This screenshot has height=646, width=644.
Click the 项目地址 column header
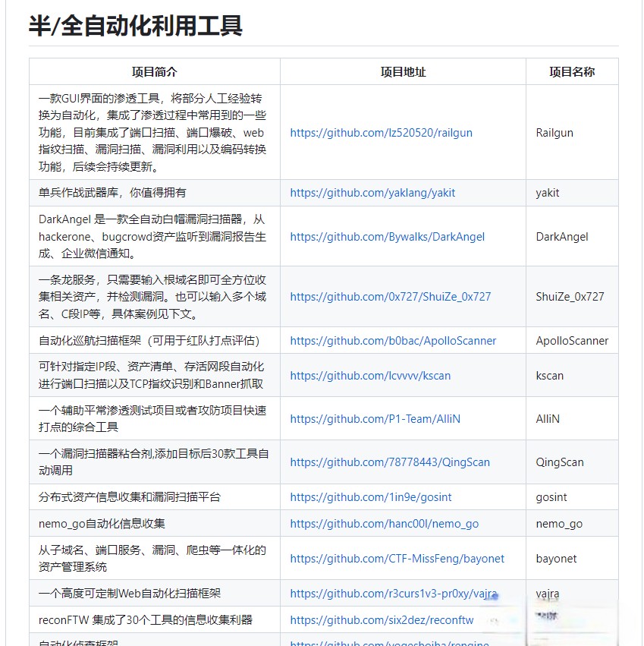point(403,72)
